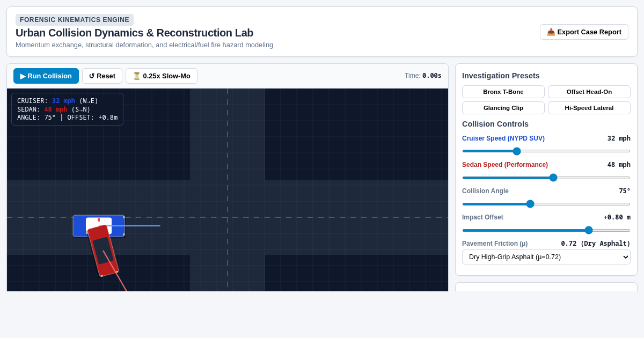Image resolution: width=644 pixels, height=338 pixels.
Task: Click the '48 mph' sedan speed value
Action: (x=619, y=165)
